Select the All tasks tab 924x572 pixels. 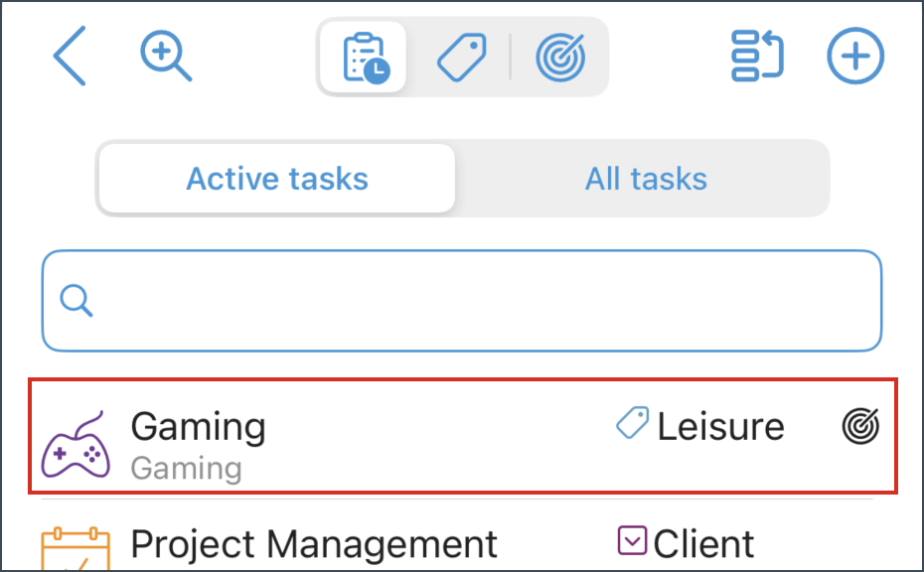click(x=645, y=179)
